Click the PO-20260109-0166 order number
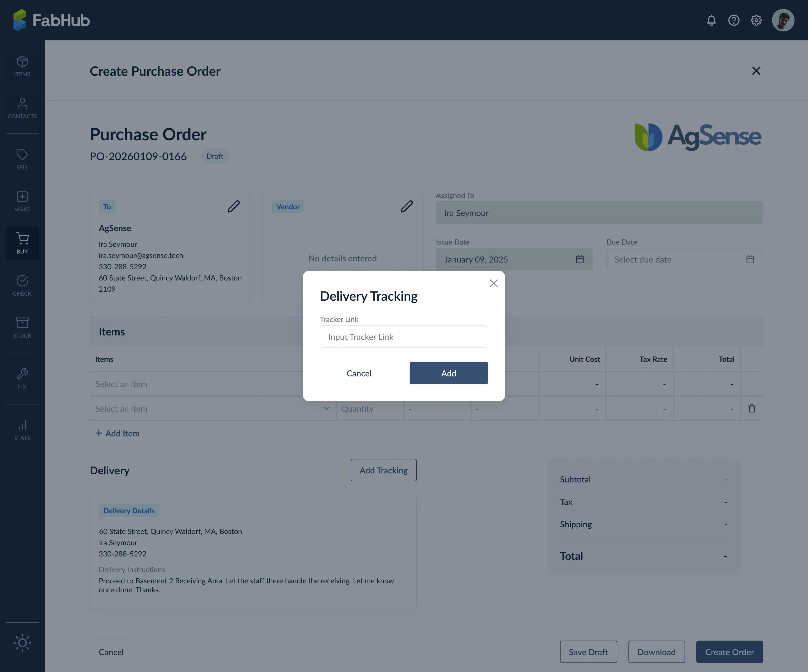 (138, 156)
